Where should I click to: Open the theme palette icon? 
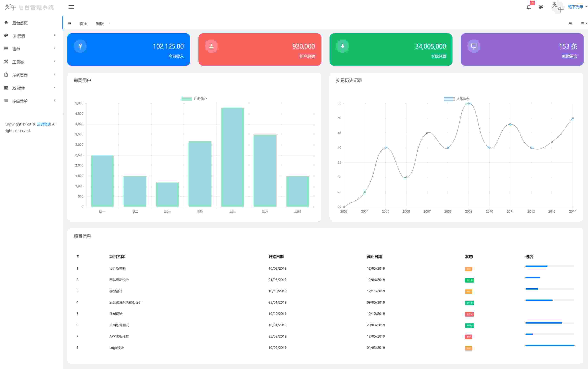(x=541, y=7)
